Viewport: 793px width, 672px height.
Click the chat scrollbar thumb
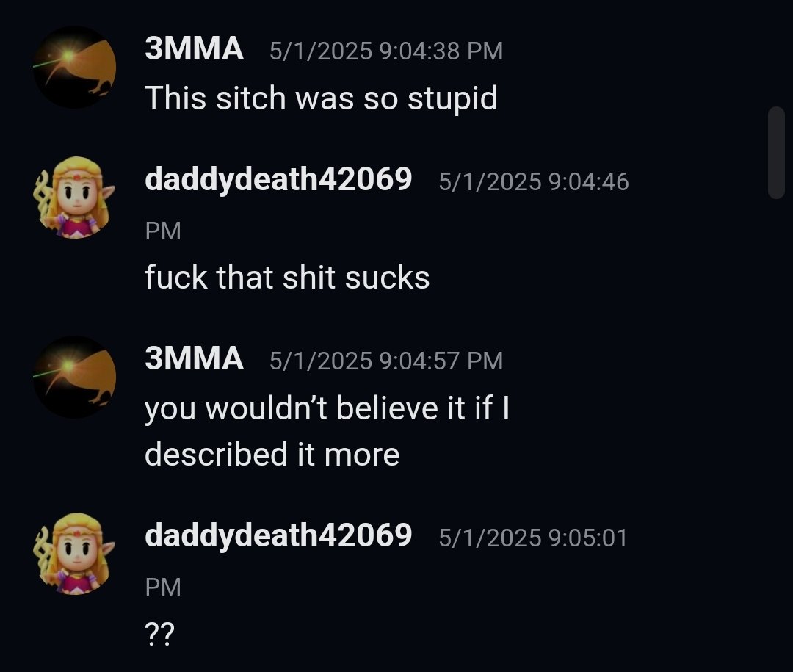[776, 153]
